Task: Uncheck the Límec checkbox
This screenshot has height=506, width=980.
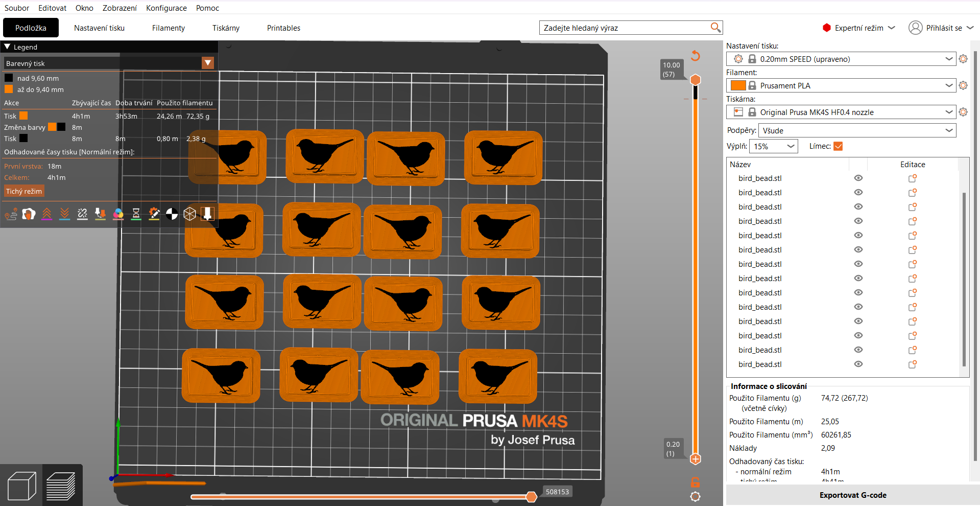Action: (838, 146)
